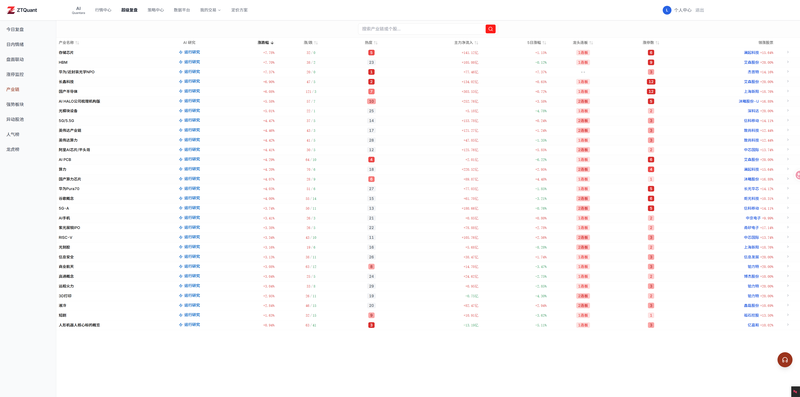The image size is (800, 397).
Task: Click the AI research sparkle icon in 华为Pura70 row
Action: point(181,189)
